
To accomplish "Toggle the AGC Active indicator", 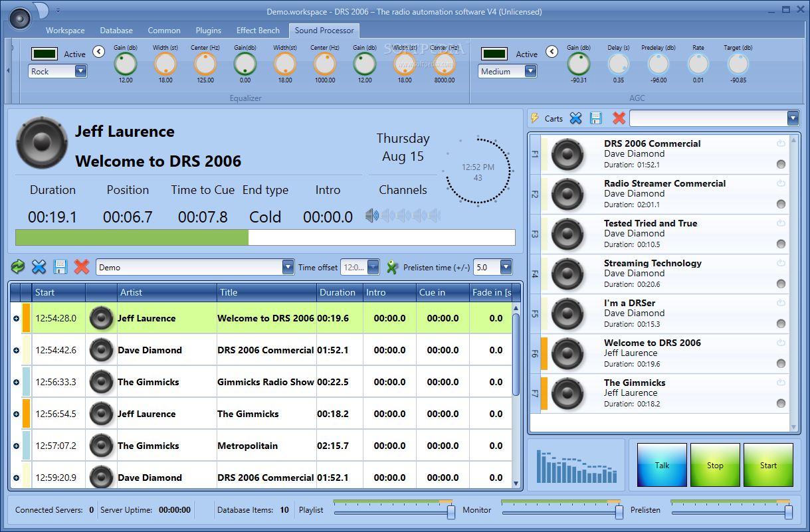I will [x=494, y=54].
